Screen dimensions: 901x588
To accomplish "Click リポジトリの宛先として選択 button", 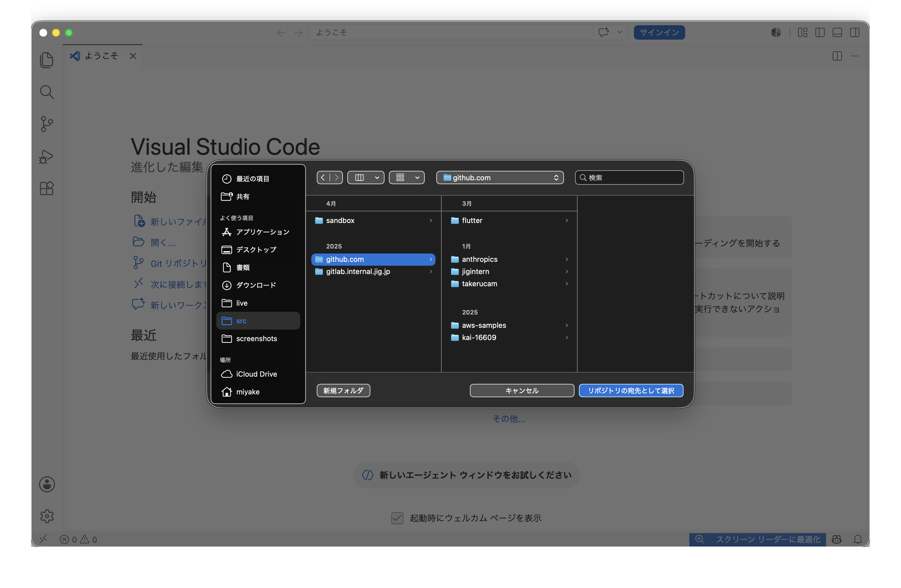I will click(x=631, y=390).
